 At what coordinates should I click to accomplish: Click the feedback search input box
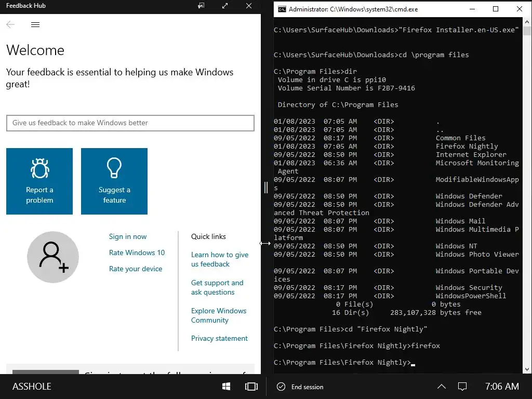(130, 123)
